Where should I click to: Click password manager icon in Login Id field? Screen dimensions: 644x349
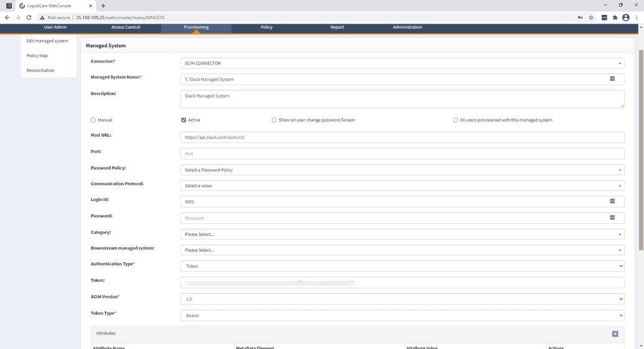[x=612, y=202]
